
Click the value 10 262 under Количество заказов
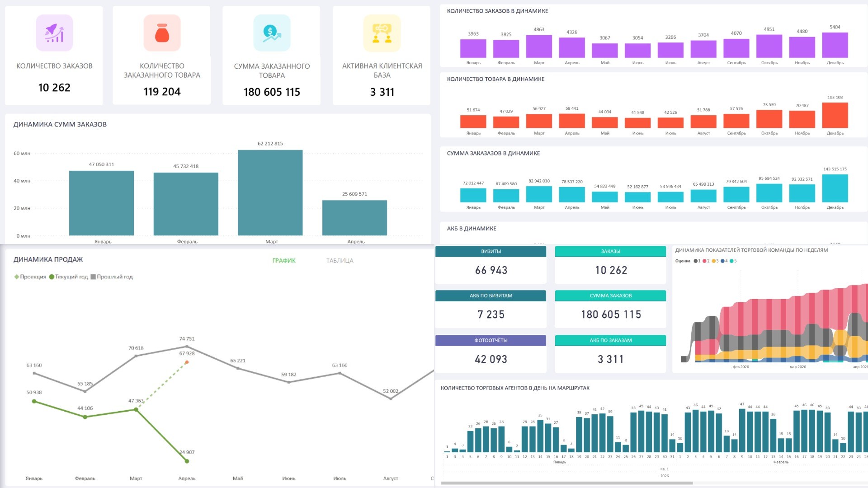54,88
